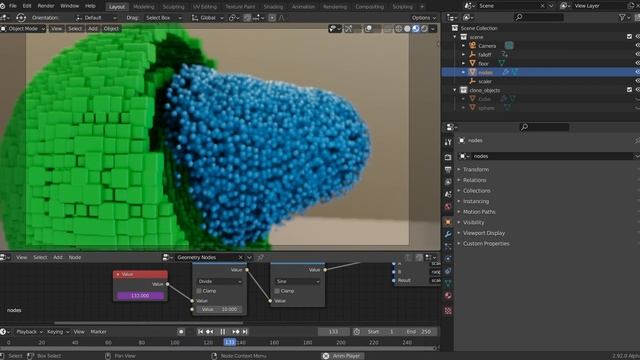The width and height of the screenshot is (640, 360).
Task: Click the current frame 133 field
Action: [333, 332]
